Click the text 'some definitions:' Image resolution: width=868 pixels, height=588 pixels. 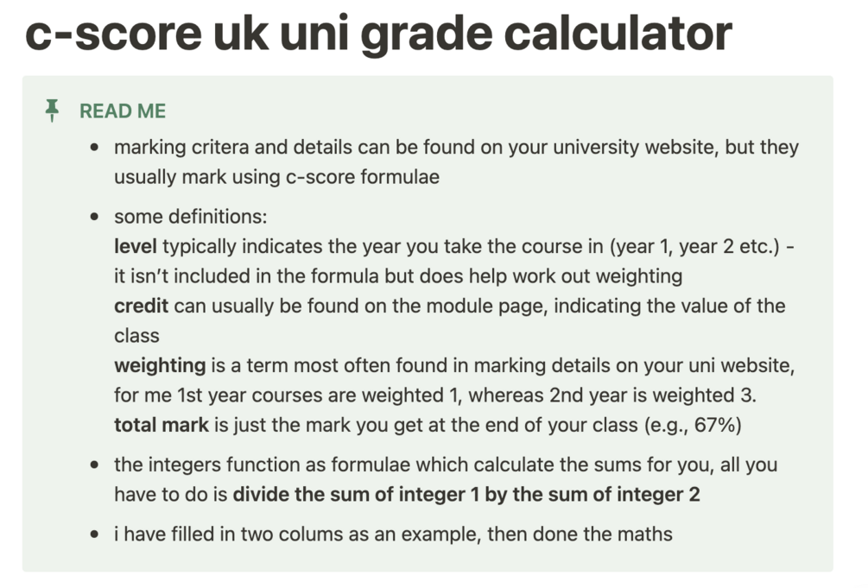[x=190, y=217]
